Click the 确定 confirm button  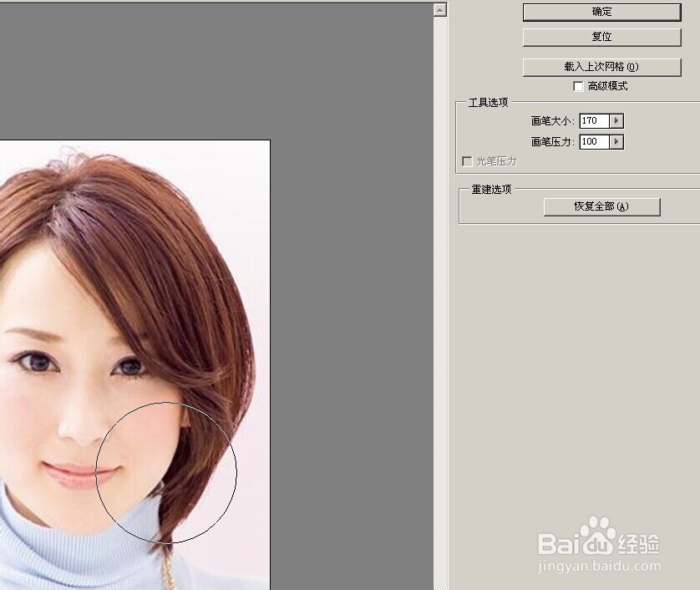(x=601, y=12)
